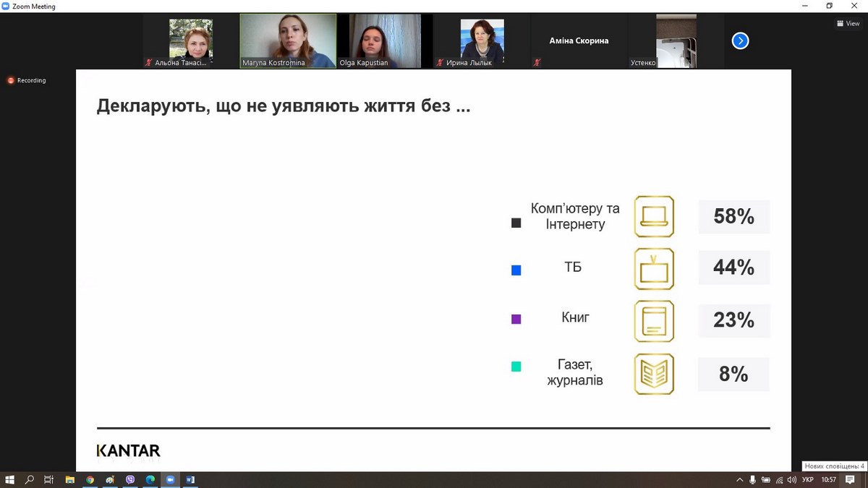Open the View layout menu
Screen dimensions: 868x488
coord(848,23)
